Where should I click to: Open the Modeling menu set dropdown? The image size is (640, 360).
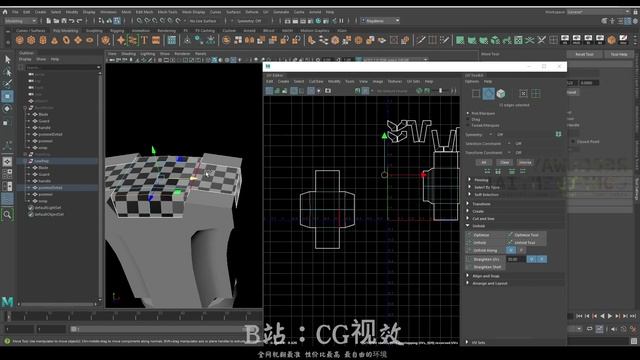pyautogui.click(x=20, y=21)
